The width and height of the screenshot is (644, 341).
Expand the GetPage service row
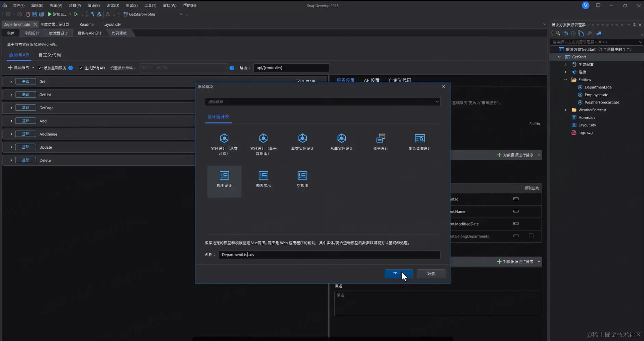(11, 108)
